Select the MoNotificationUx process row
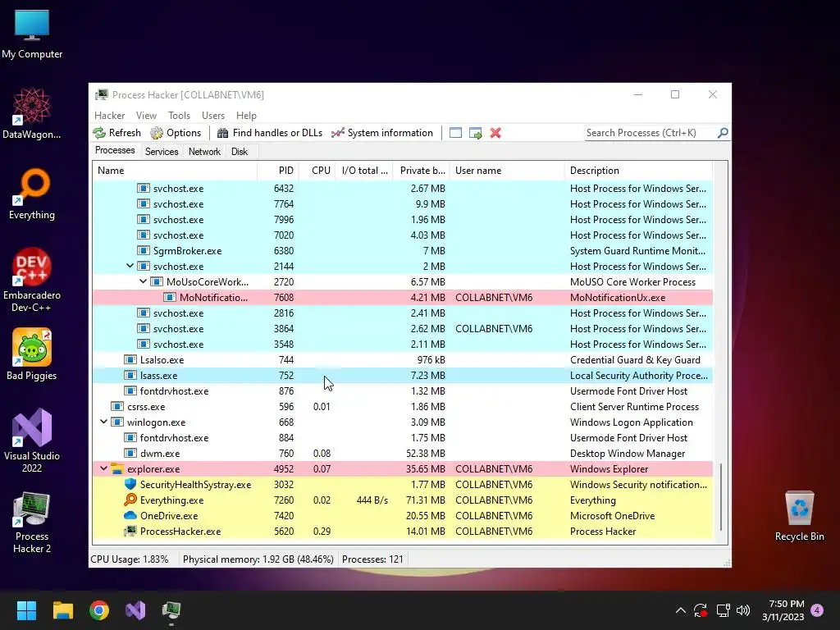Viewport: 840px width, 630px height. tap(402, 297)
